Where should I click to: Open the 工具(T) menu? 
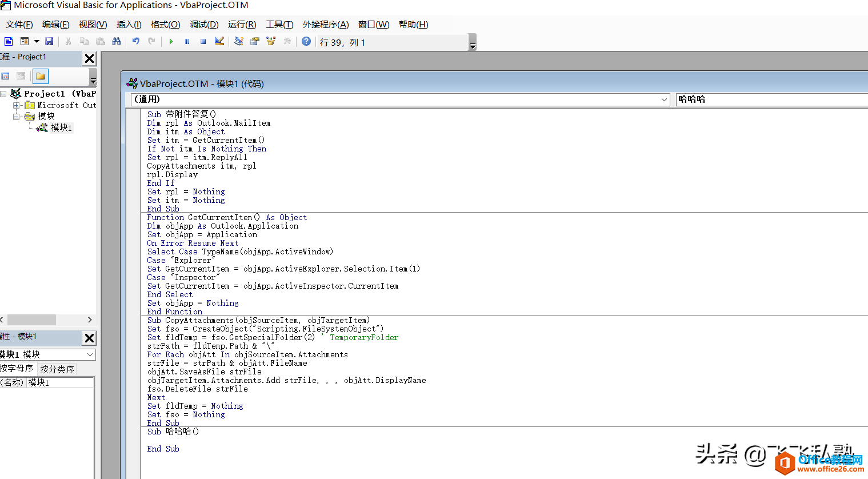(279, 25)
